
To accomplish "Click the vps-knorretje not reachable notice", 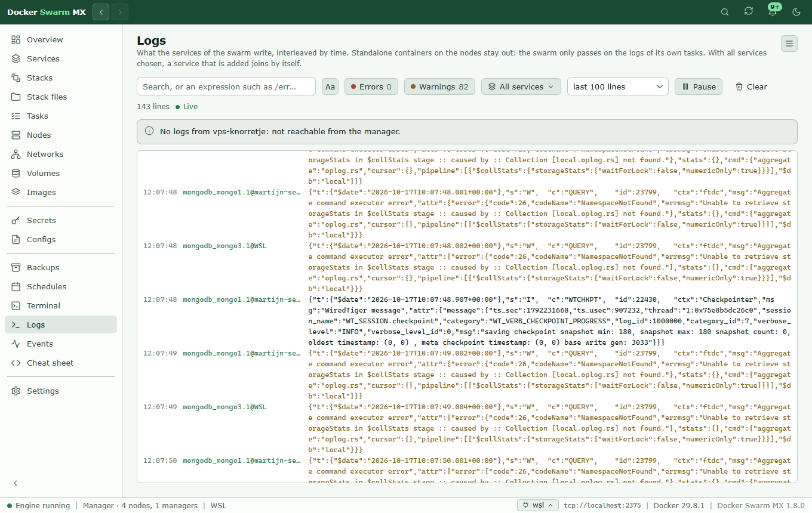I will [467, 131].
